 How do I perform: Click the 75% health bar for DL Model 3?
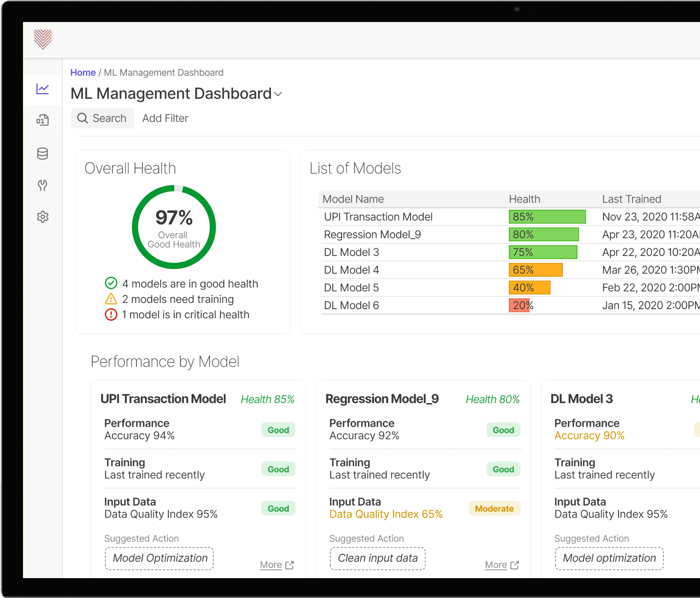[543, 252]
